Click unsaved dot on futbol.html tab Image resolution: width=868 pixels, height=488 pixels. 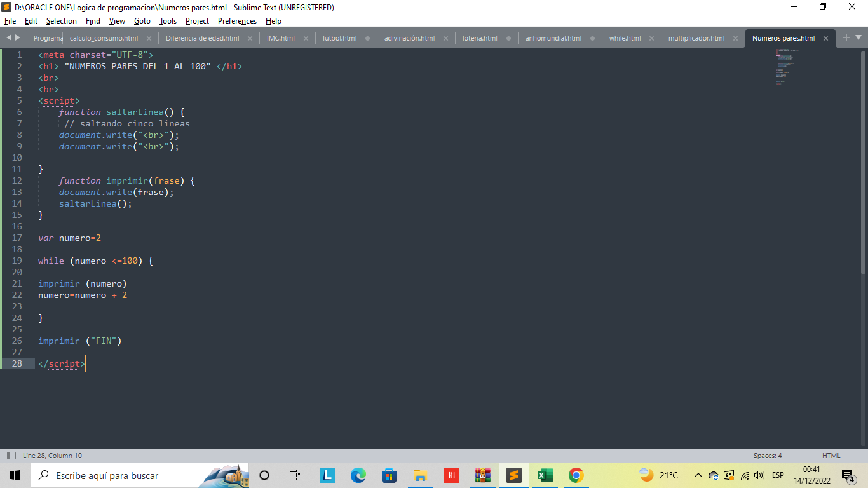[x=367, y=38]
